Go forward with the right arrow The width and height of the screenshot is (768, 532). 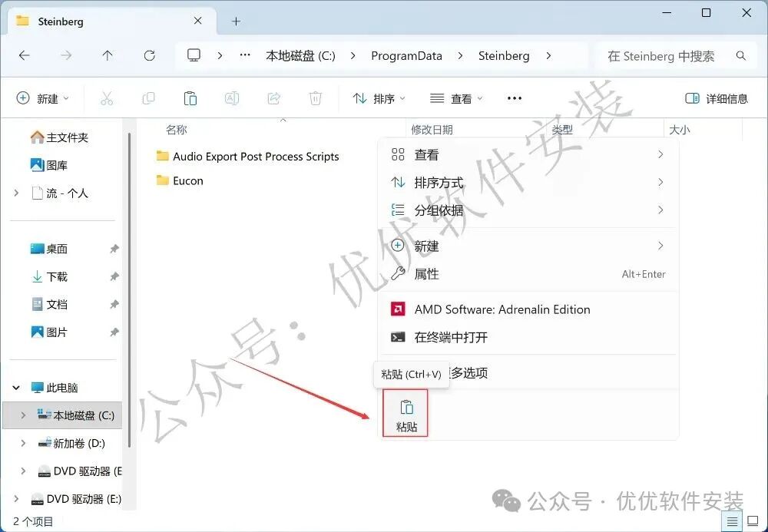(x=65, y=56)
